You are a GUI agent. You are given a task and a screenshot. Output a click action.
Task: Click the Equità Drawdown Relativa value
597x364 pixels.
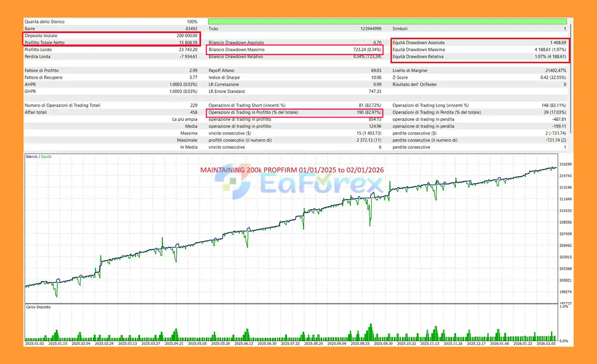coord(551,56)
